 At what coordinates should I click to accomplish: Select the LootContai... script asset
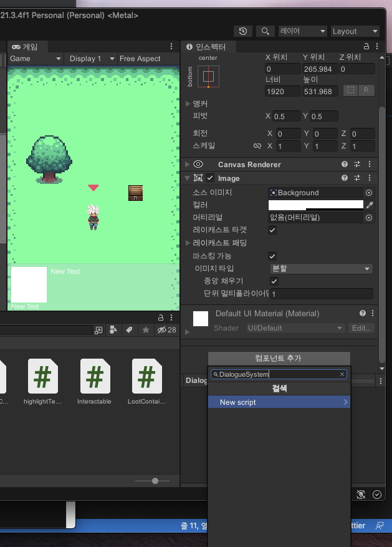point(146,382)
